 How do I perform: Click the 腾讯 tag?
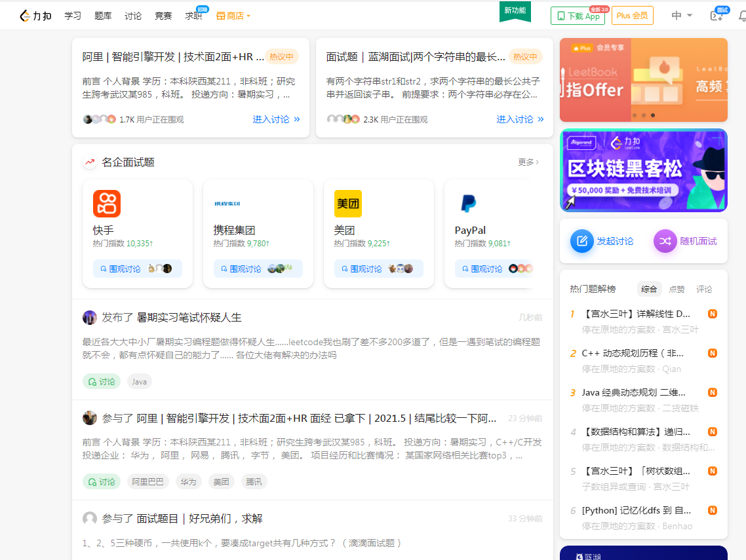[254, 482]
